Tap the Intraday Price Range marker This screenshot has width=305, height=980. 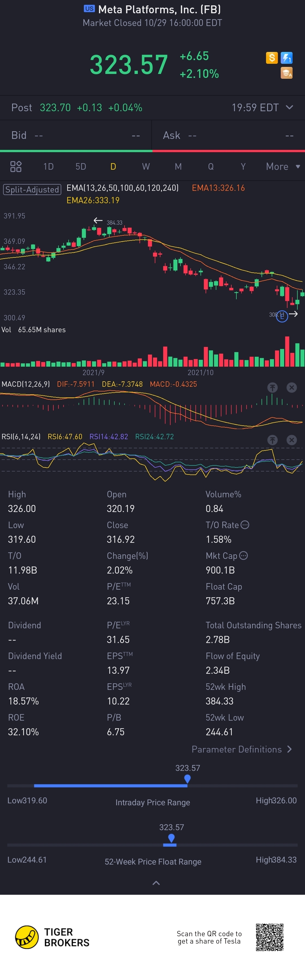(x=187, y=779)
